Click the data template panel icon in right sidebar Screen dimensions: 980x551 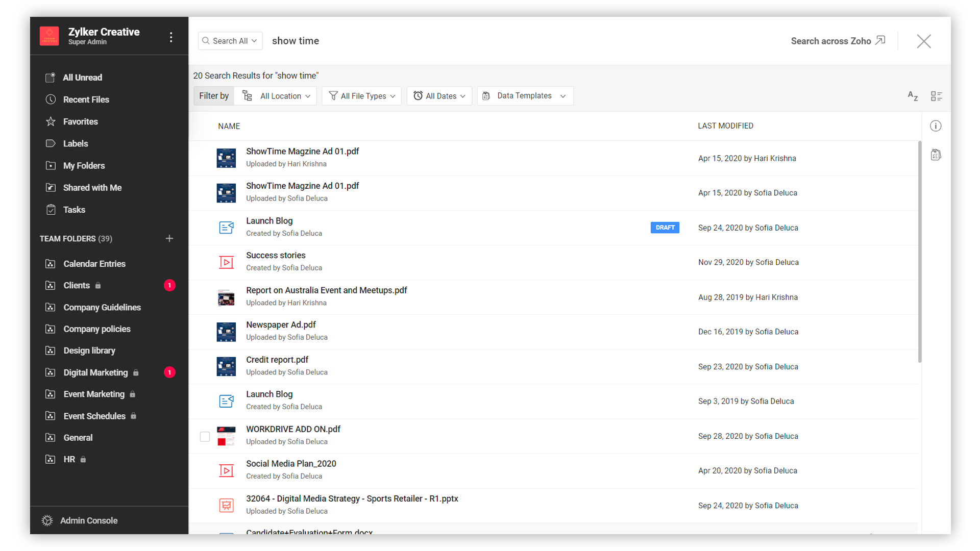(x=936, y=155)
